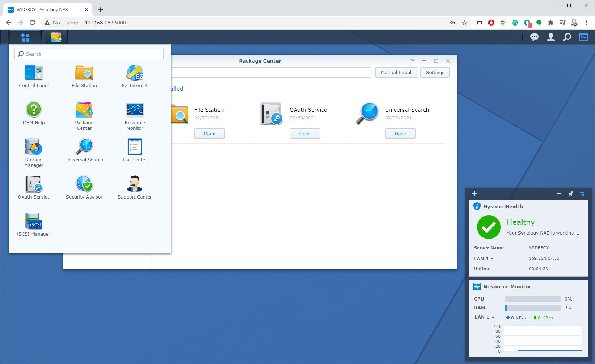The image size is (595, 364).
Task: Click OAuth Service package safe icon
Action: click(x=272, y=114)
